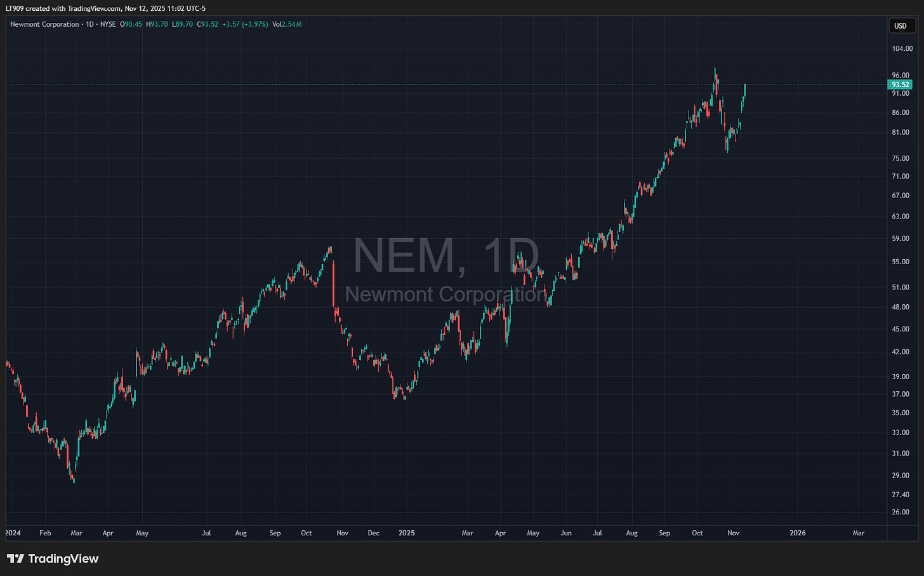This screenshot has height=576, width=924.
Task: Click the close value C93.52
Action: (207, 24)
